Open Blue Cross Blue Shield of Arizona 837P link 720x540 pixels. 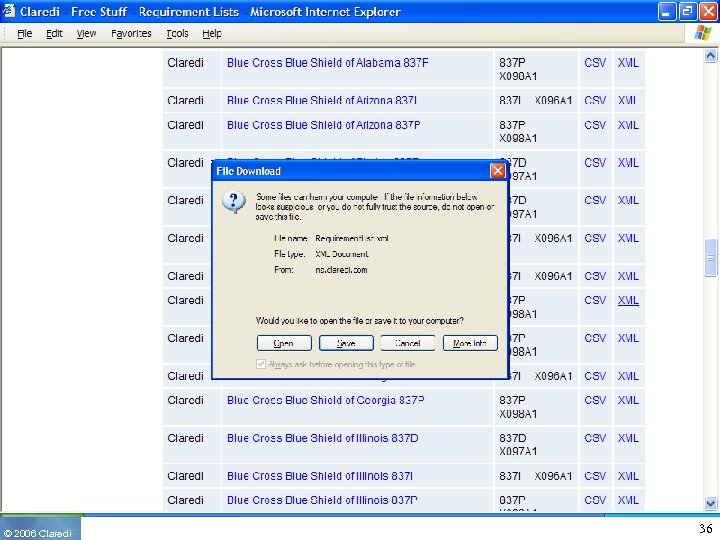pos(323,125)
